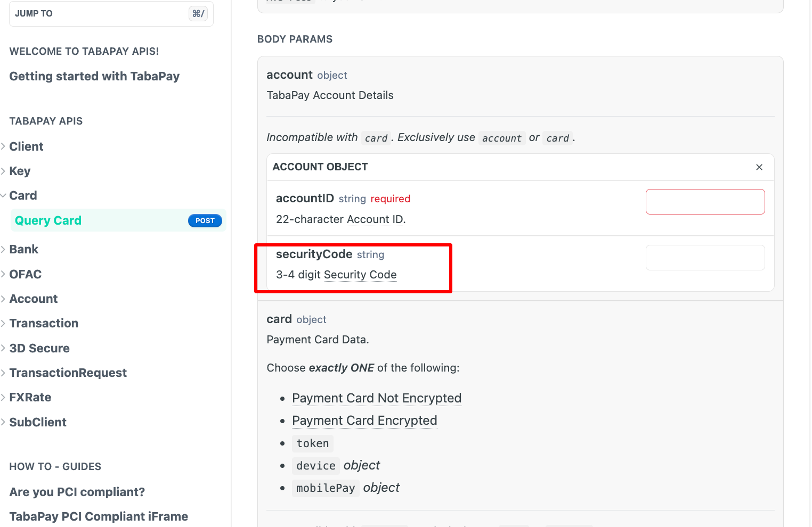Click the Security Code glossary link
This screenshot has width=812, height=527.
pos(360,275)
